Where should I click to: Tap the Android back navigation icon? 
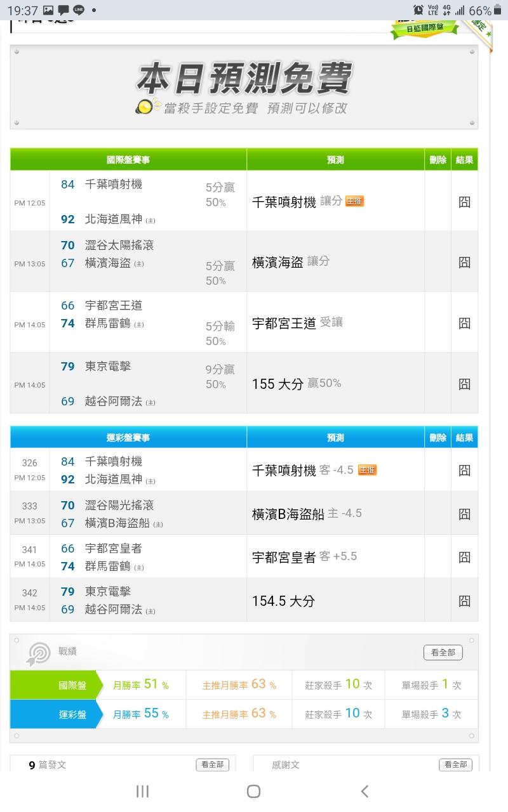pos(364,791)
